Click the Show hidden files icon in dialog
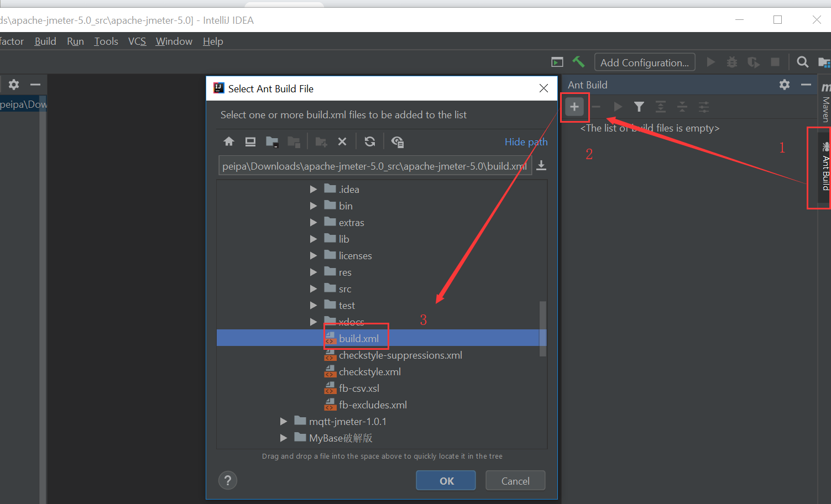The width and height of the screenshot is (831, 504). pyautogui.click(x=398, y=142)
